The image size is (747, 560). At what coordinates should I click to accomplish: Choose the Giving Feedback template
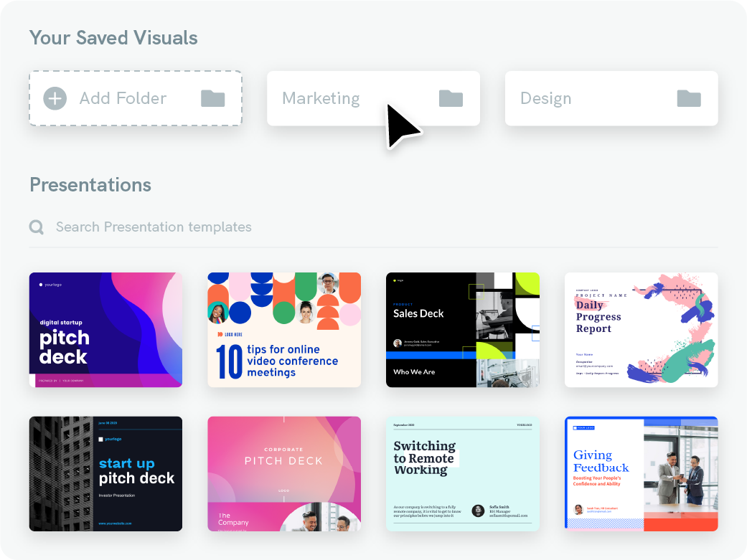click(642, 474)
